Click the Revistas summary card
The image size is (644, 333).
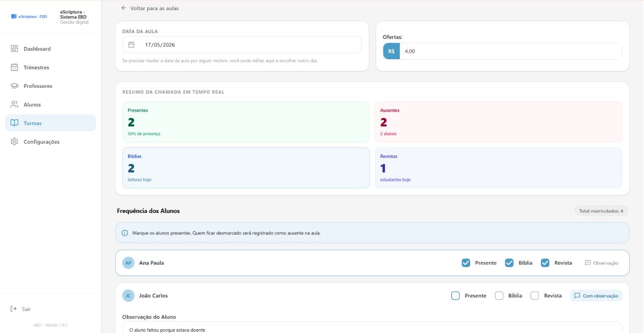[499, 168]
